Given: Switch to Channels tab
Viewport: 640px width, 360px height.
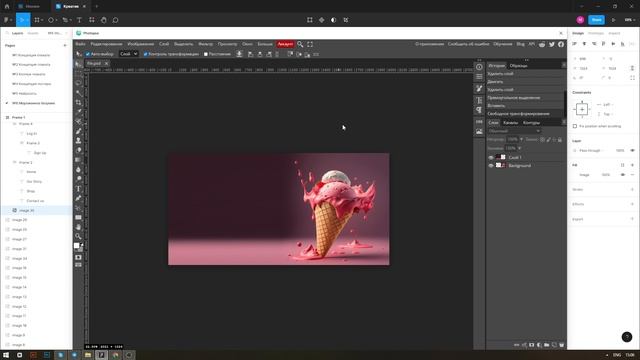Looking at the screenshot, I should click(510, 122).
